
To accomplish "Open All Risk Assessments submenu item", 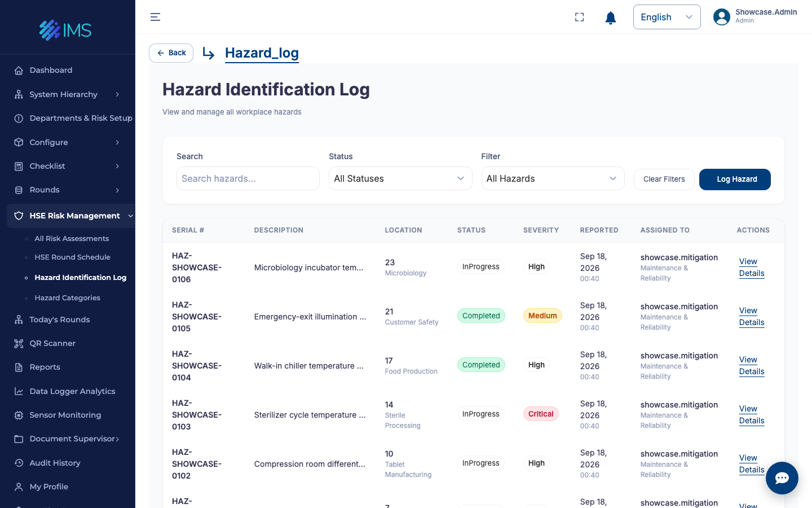I will point(72,239).
